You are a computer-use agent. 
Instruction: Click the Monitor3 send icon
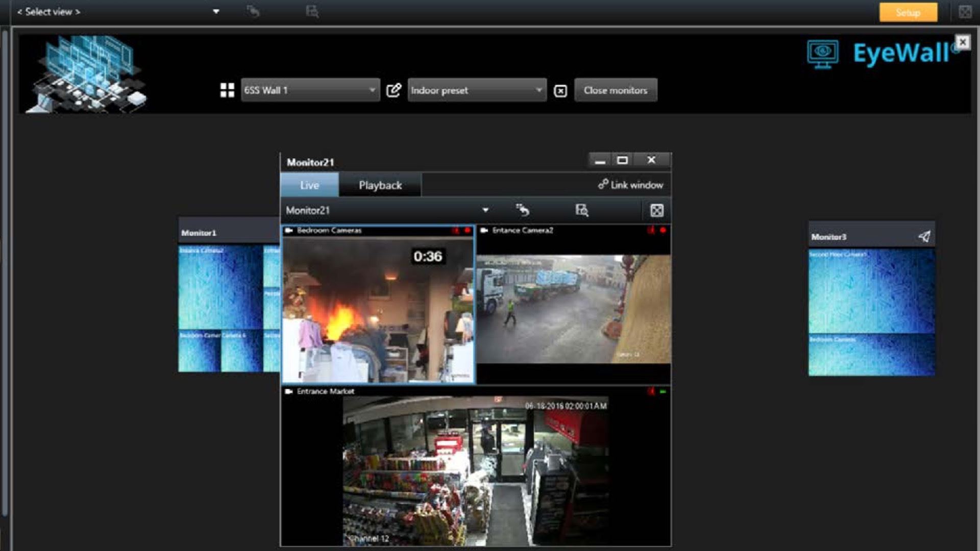tap(924, 236)
